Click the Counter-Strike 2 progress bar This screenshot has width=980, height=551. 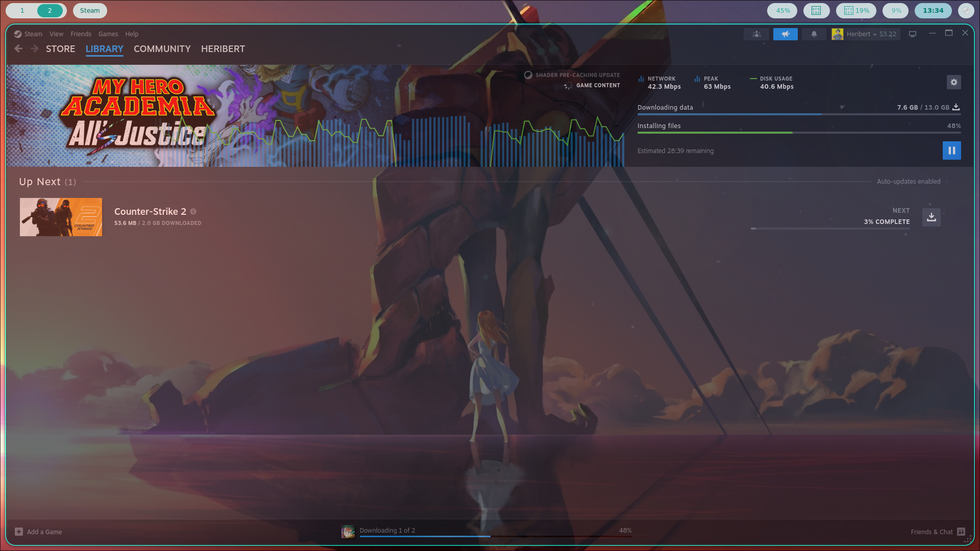coord(830,229)
